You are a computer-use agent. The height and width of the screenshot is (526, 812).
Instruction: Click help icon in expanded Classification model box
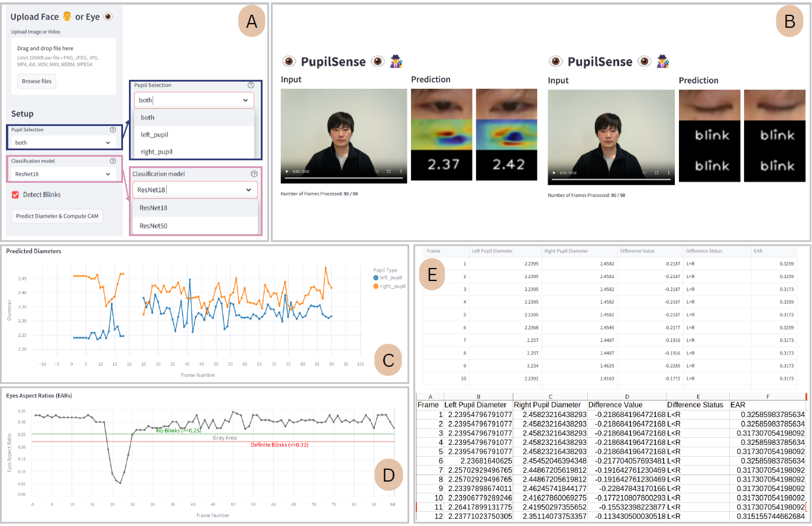click(254, 174)
